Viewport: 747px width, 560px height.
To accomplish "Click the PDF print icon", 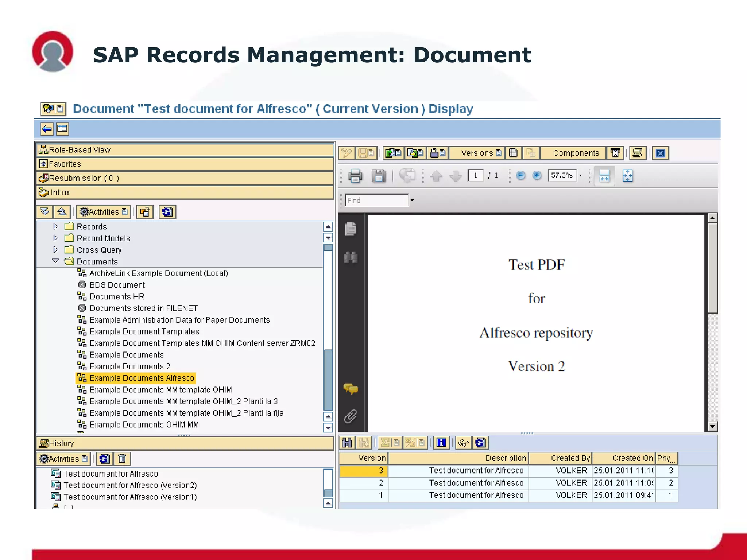I will [355, 176].
